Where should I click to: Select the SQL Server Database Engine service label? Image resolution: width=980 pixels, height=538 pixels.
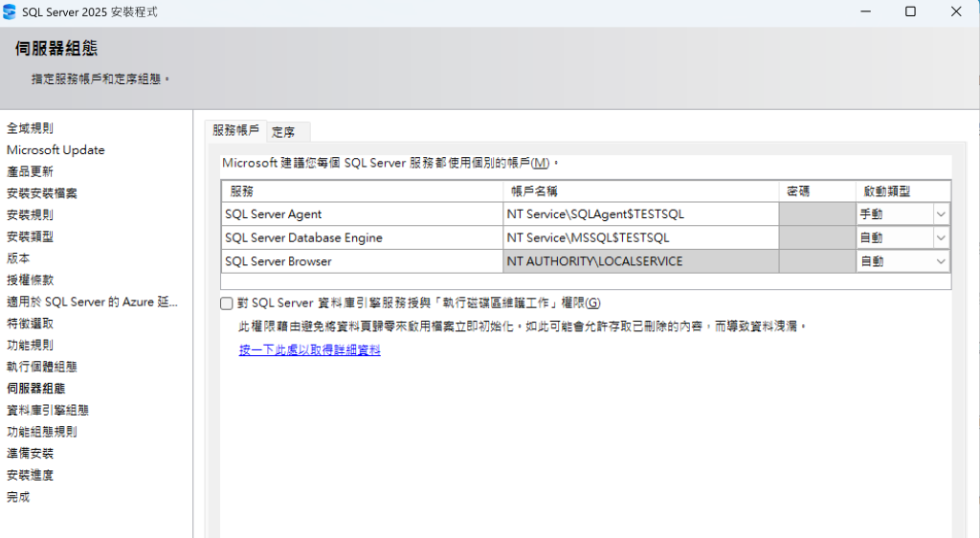tap(303, 238)
